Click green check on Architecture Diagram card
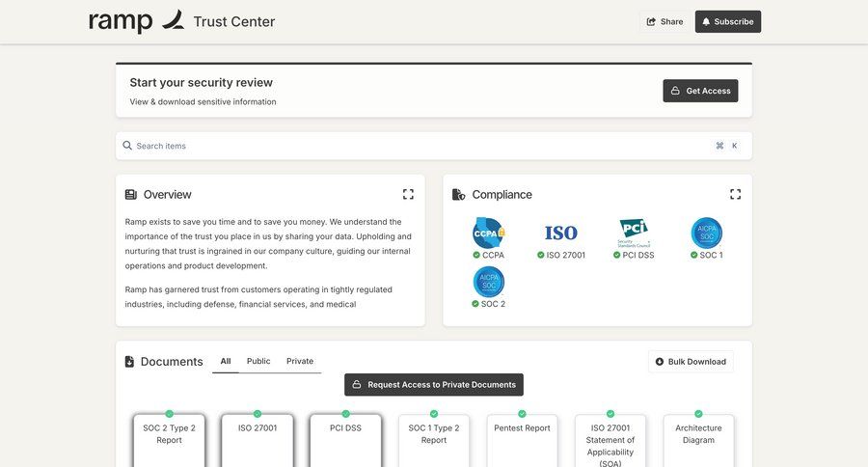 (x=698, y=414)
